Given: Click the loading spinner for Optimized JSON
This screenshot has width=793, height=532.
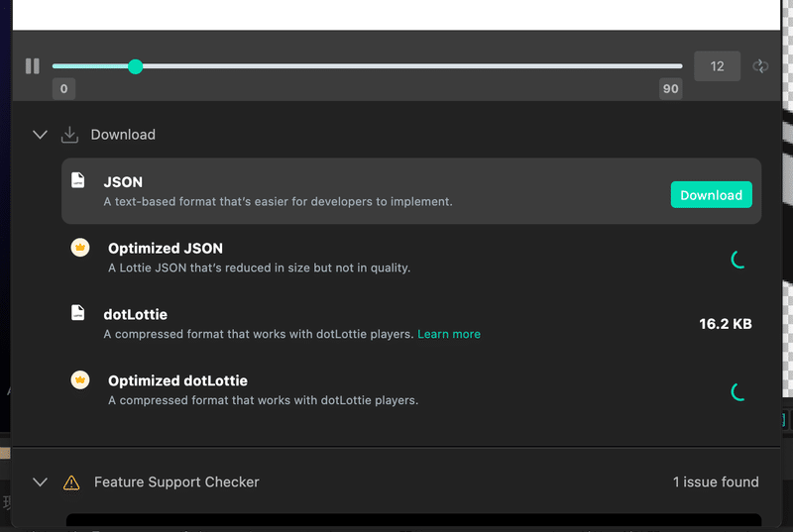Looking at the screenshot, I should point(737,260).
